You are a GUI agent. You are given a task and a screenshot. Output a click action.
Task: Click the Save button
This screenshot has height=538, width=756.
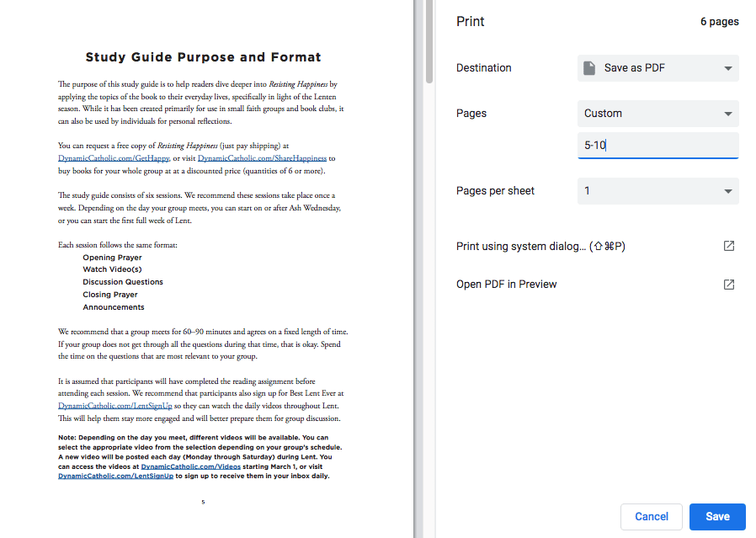coord(717,516)
